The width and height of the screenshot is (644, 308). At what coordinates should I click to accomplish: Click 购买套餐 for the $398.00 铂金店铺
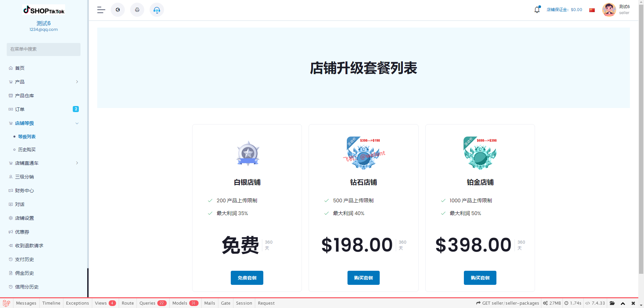(480, 278)
